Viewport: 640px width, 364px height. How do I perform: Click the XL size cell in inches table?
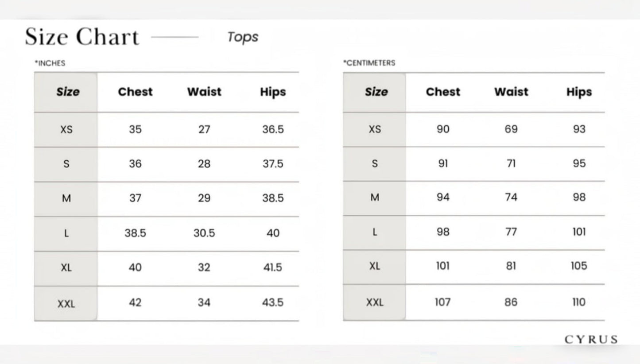pos(66,268)
